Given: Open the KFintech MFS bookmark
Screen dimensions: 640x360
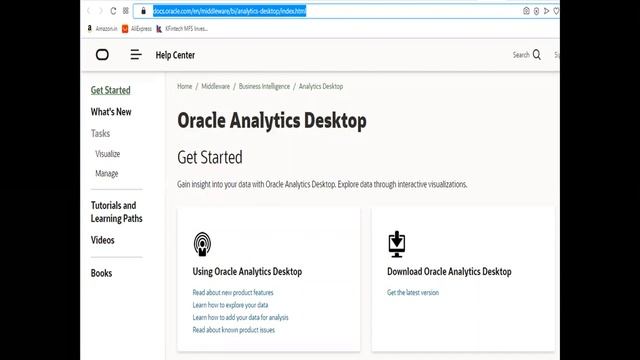Looking at the screenshot, I should click(182, 29).
